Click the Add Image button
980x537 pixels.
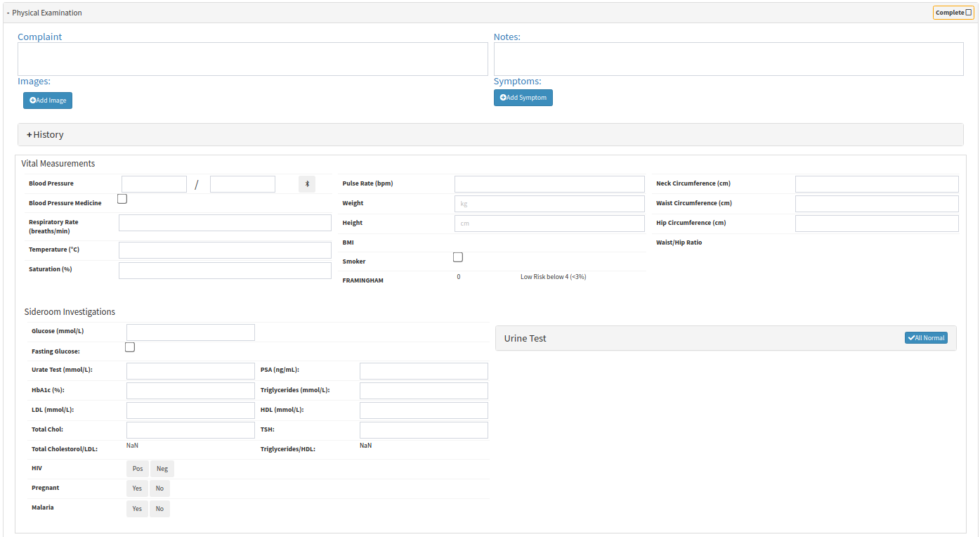pos(48,101)
